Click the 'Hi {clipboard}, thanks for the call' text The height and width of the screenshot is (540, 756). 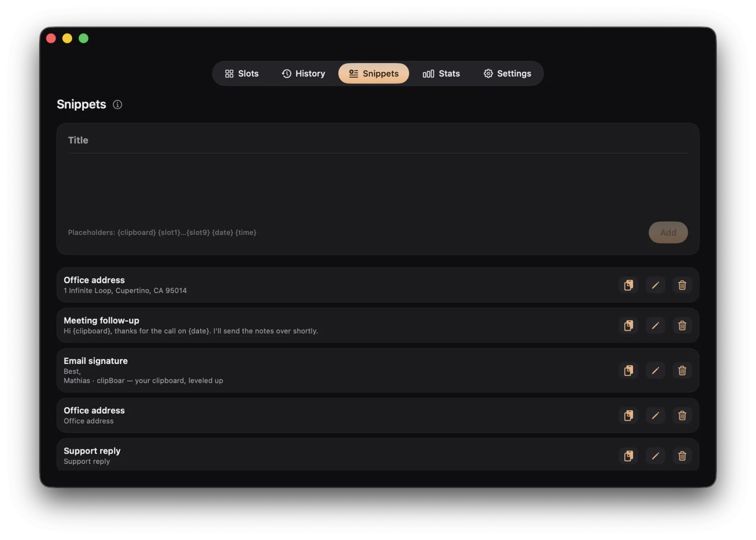tap(191, 331)
